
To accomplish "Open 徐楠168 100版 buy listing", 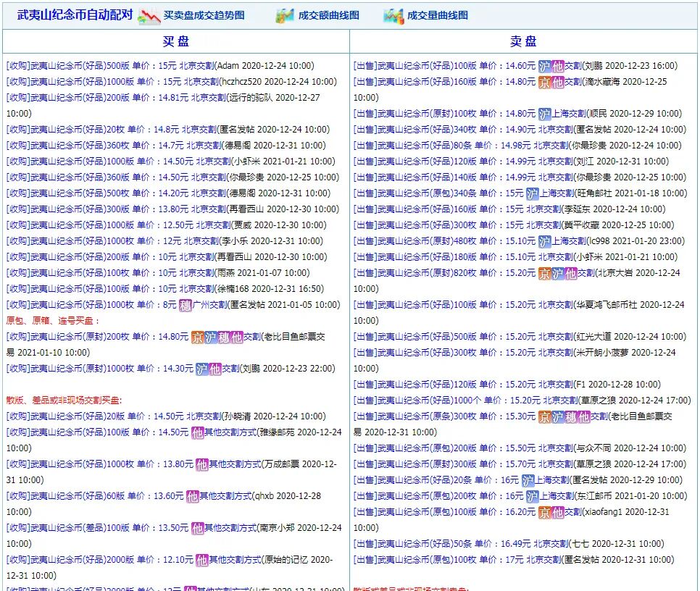I will 164,289.
